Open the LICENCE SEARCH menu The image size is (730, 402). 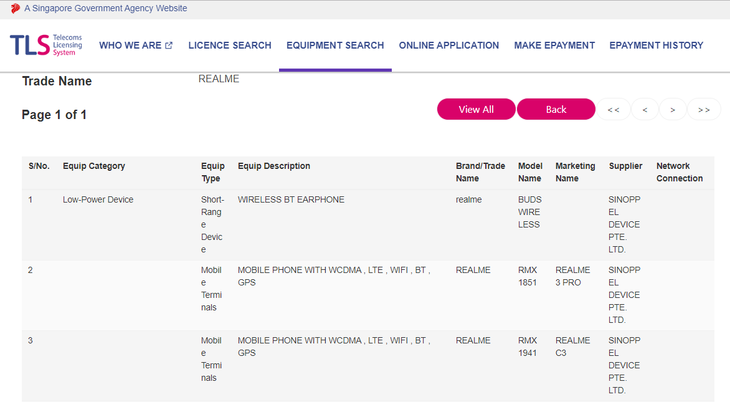tap(230, 45)
